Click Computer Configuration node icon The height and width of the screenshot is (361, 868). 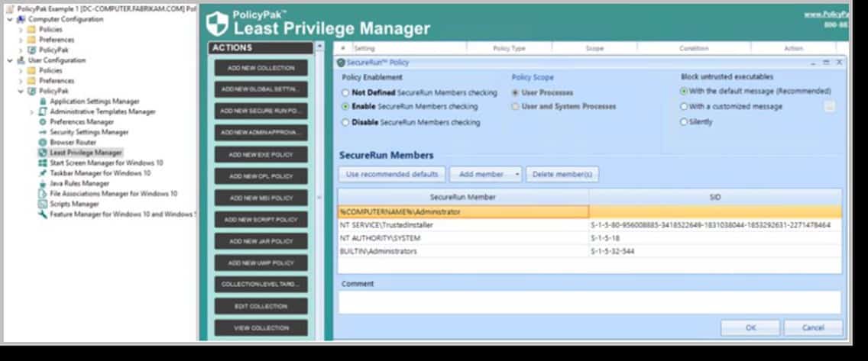tap(21, 19)
